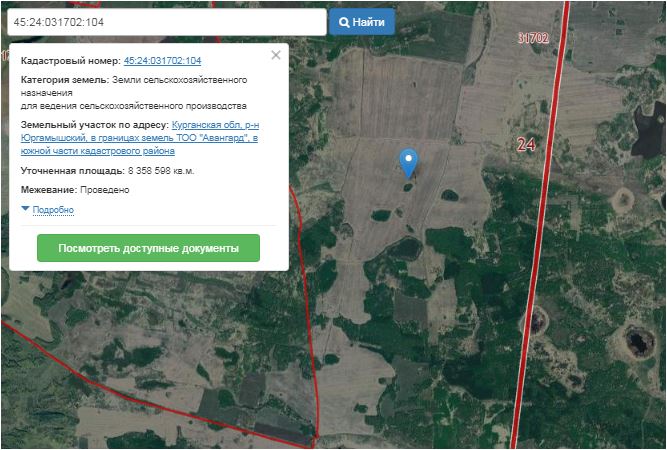Viewport: 667px width, 450px height.
Task: Click quarter label 31702 on map
Action: click(x=533, y=38)
